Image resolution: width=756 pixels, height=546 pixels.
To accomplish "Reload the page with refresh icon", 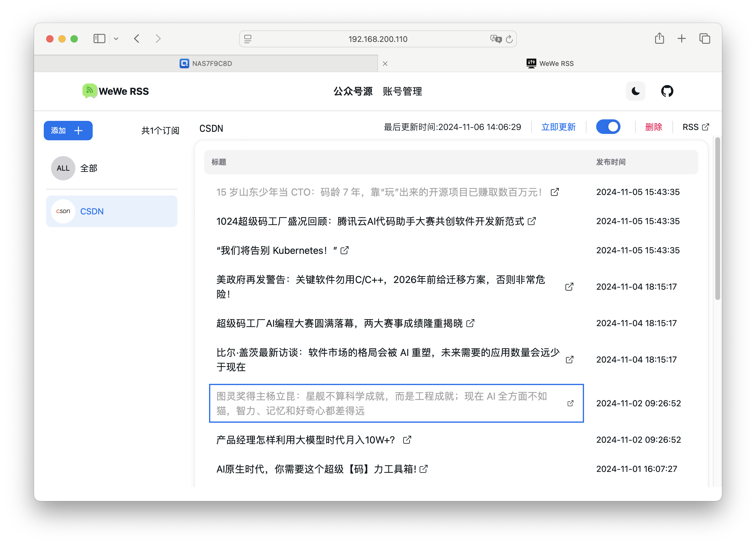I will pos(509,39).
